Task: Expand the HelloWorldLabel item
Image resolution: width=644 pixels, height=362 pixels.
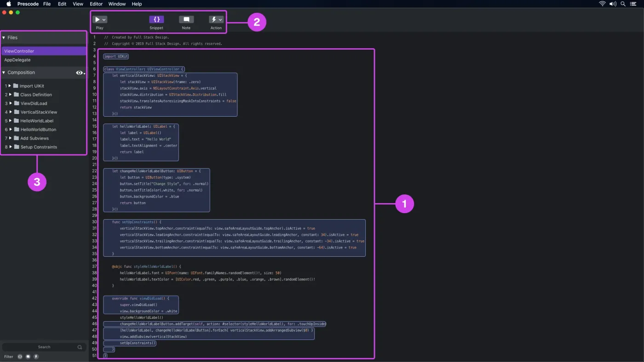Action: (10, 121)
